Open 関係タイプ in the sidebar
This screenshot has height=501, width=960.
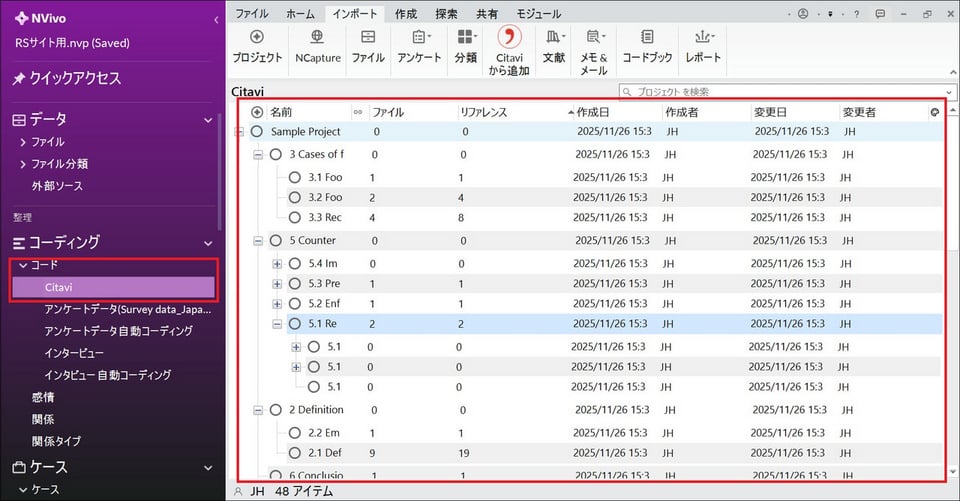click(56, 441)
